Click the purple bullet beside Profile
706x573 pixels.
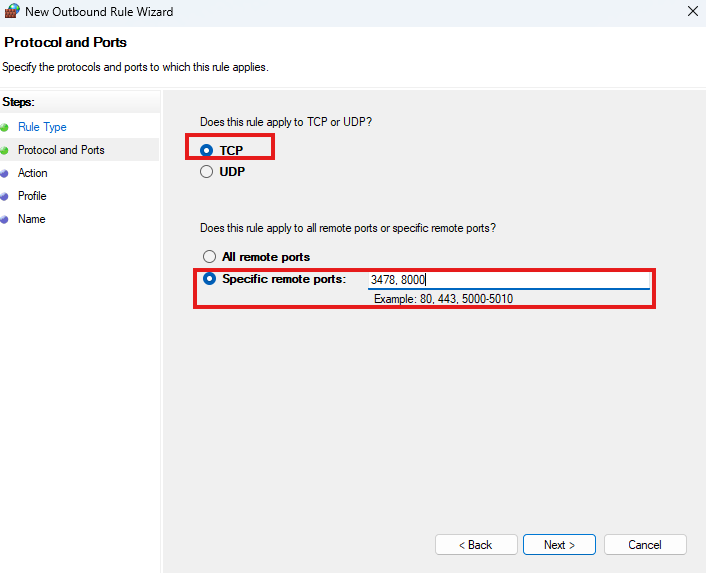point(5,196)
